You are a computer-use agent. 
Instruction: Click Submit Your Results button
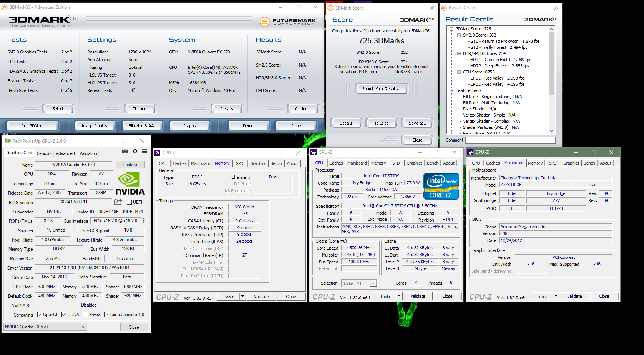[x=382, y=89]
